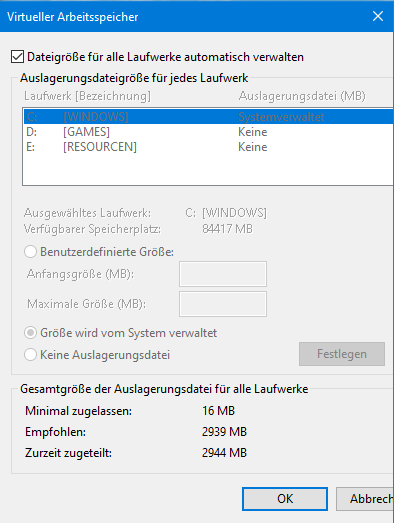Select drive D: [GAMES] row
Screen dimensions: 394x523
(209, 132)
